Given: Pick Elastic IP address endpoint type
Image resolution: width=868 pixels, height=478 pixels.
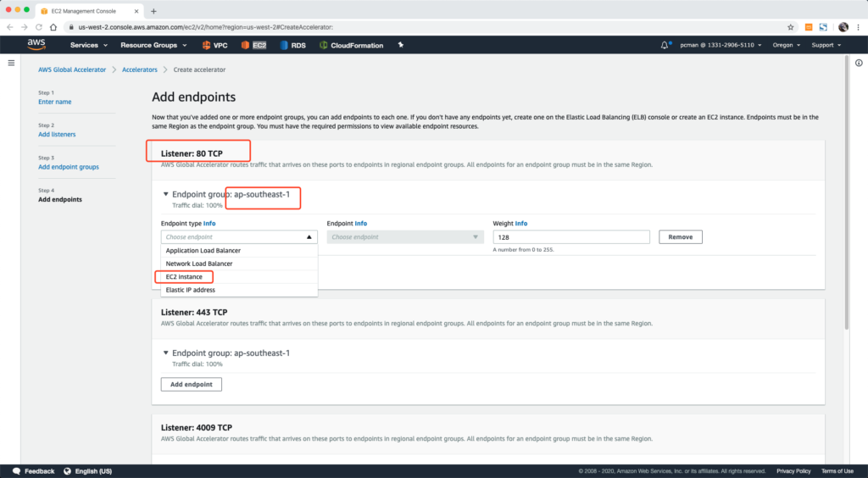Looking at the screenshot, I should tap(191, 290).
